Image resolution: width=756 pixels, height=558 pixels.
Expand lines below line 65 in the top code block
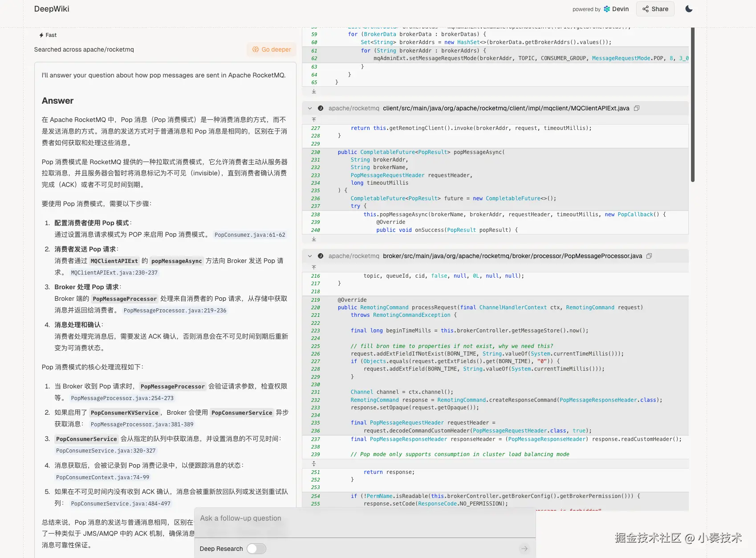point(314,91)
